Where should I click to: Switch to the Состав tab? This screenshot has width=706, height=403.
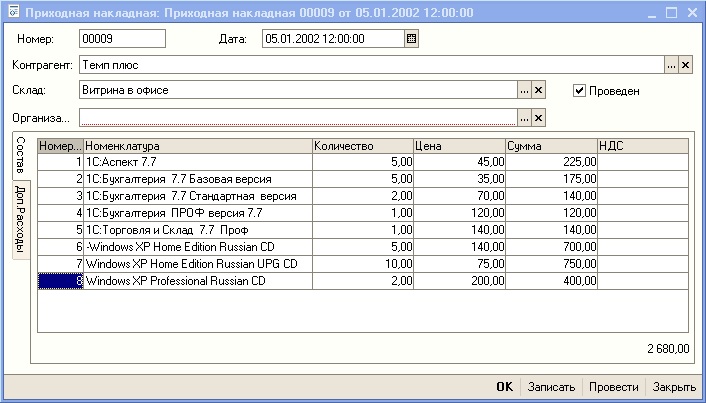pos(22,157)
